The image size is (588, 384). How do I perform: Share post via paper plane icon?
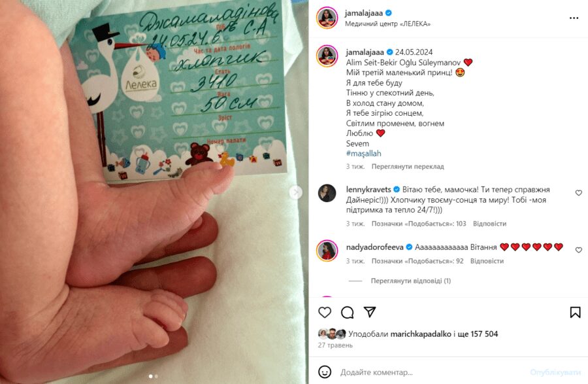pos(370,312)
